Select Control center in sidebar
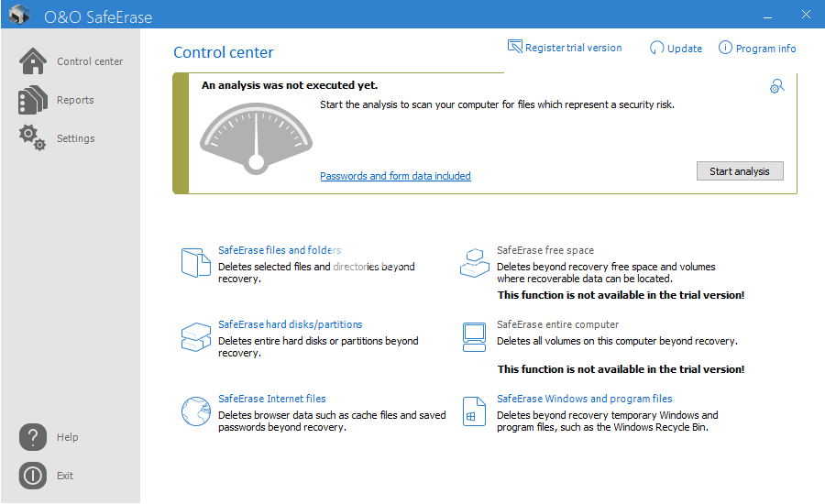 (90, 61)
